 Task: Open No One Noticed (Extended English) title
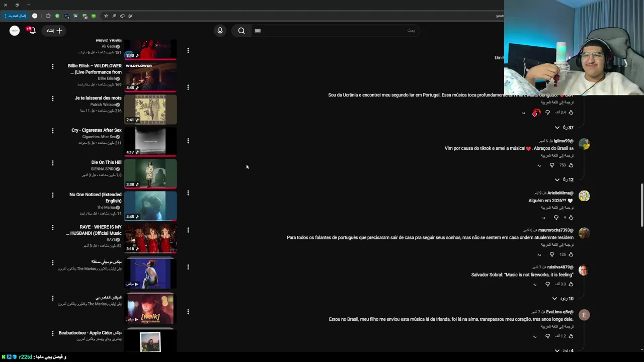click(96, 198)
